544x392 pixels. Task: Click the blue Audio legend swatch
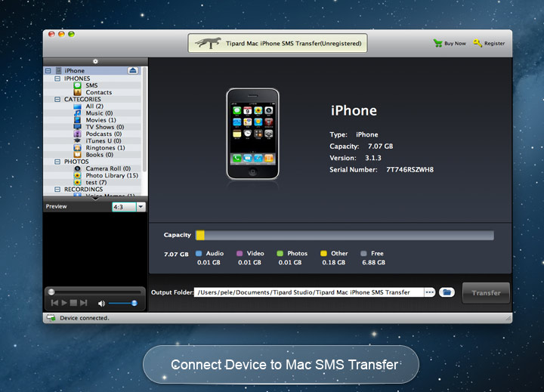199,253
